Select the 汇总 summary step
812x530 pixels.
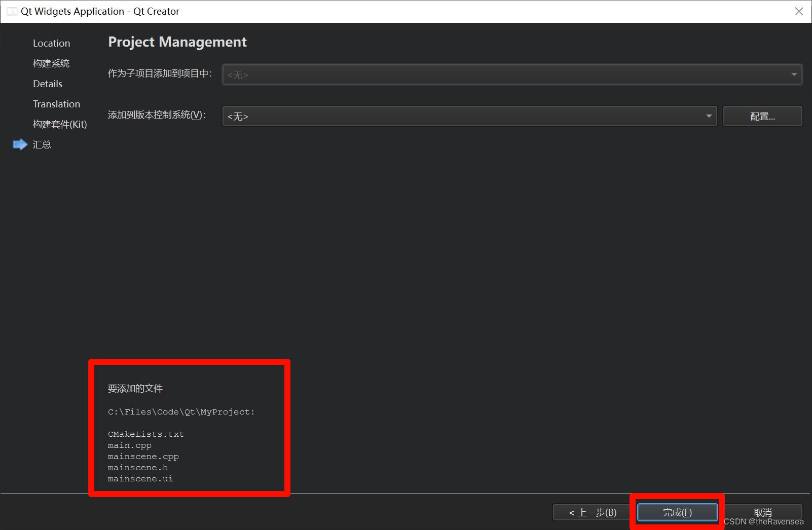[42, 144]
